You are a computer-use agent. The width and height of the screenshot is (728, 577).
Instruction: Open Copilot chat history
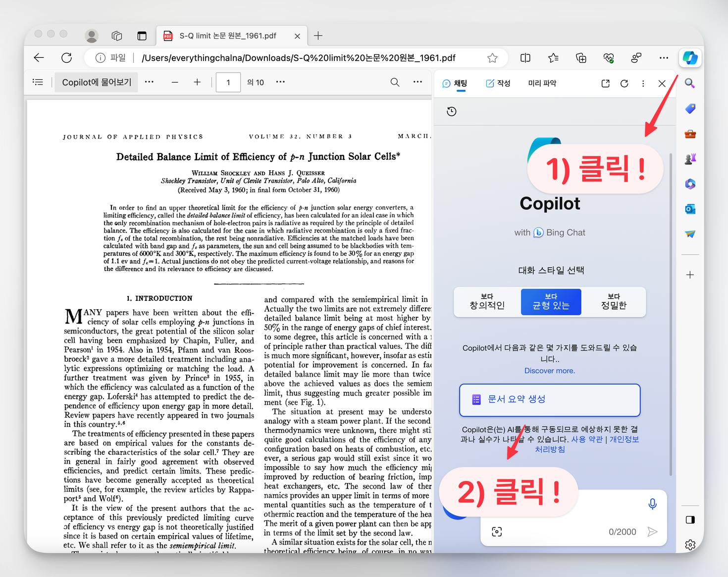(x=452, y=111)
